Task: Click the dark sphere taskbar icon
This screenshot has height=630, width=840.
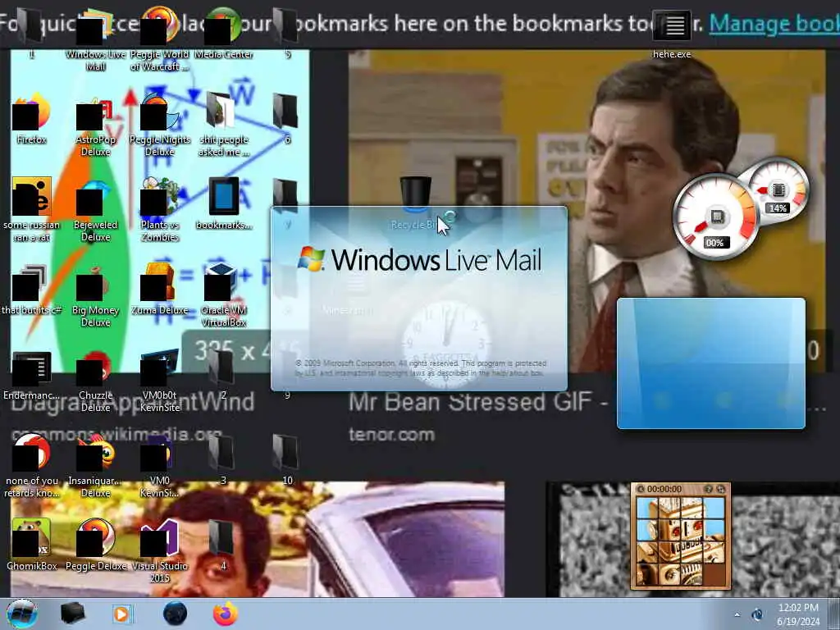Action: tap(175, 614)
